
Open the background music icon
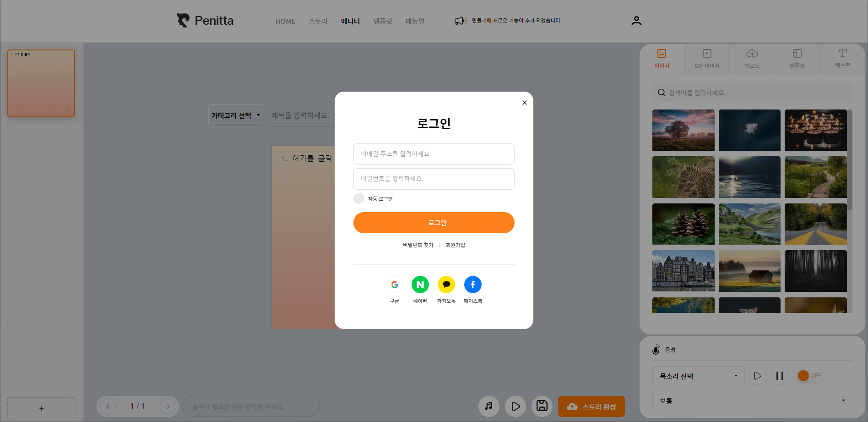pos(489,406)
